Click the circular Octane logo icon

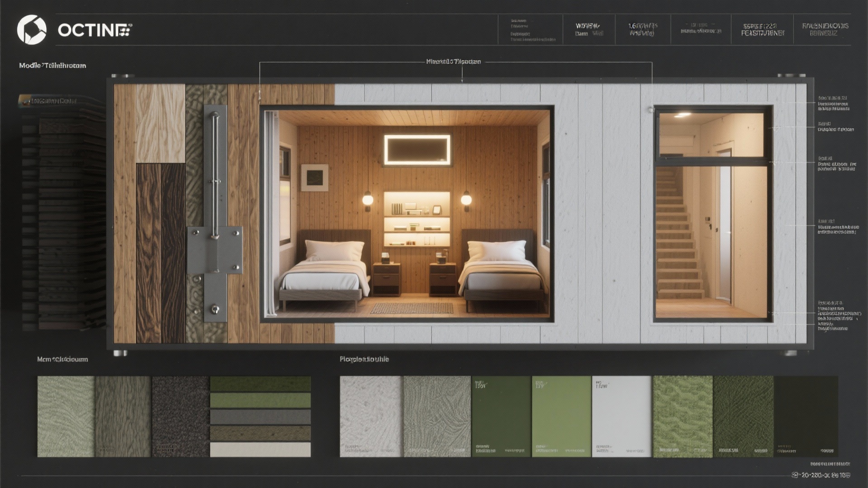[x=32, y=30]
